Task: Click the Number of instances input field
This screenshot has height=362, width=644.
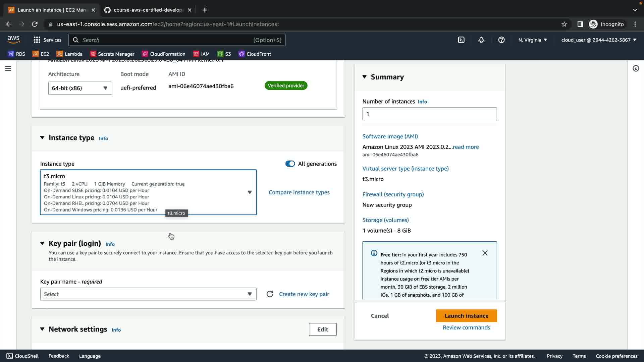Action: tap(429, 114)
